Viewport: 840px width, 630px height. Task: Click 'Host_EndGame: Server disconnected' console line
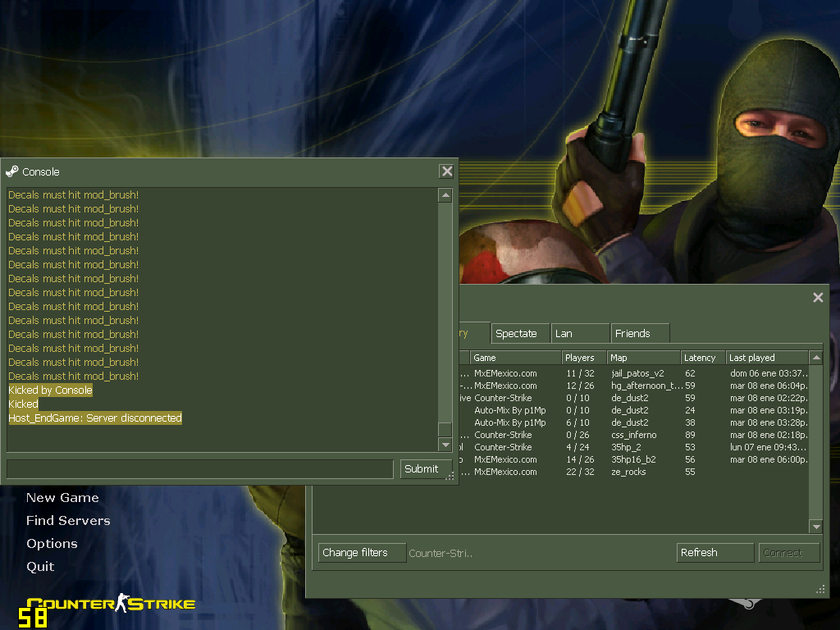tap(95, 418)
